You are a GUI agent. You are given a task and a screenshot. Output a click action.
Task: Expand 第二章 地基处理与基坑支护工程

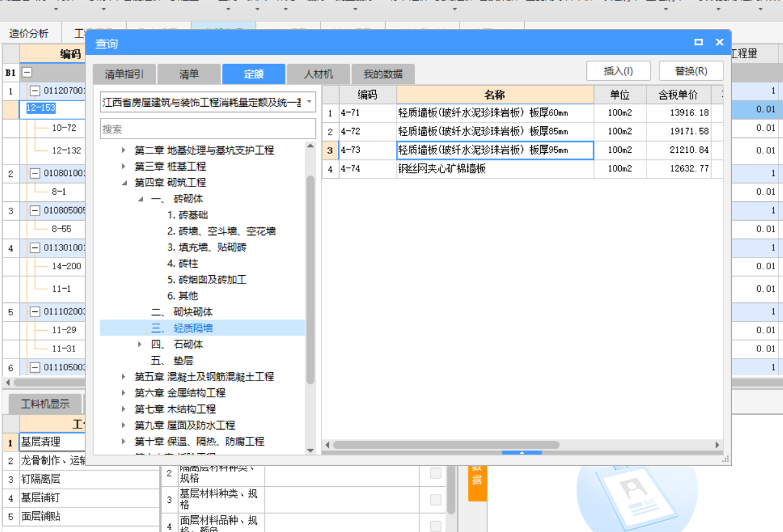(x=124, y=150)
